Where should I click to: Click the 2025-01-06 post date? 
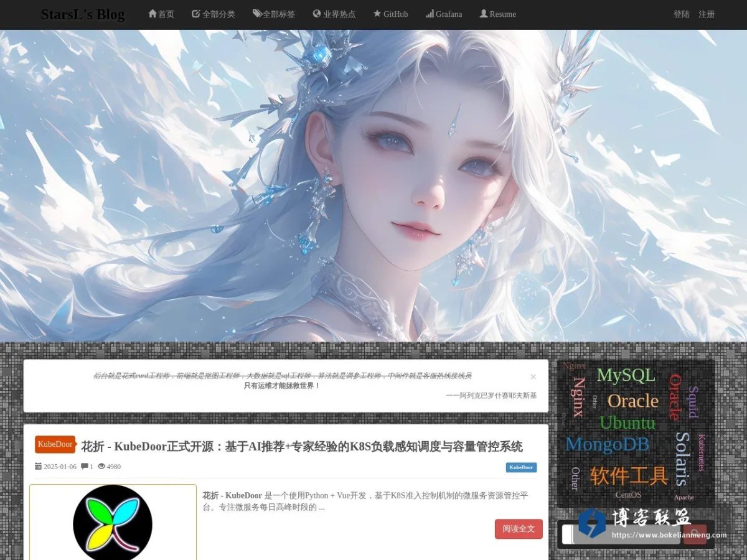pos(60,467)
